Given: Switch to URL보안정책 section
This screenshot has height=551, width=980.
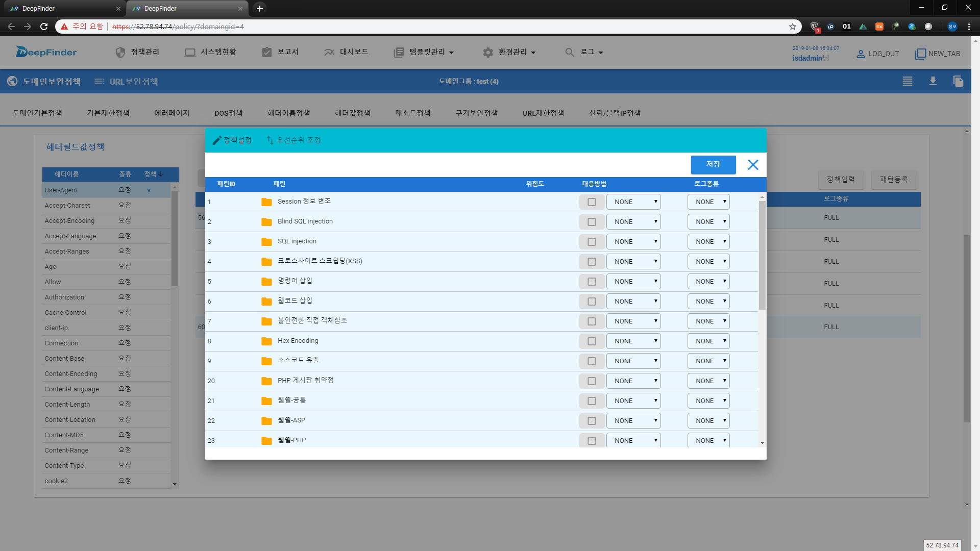Looking at the screenshot, I should 126,82.
